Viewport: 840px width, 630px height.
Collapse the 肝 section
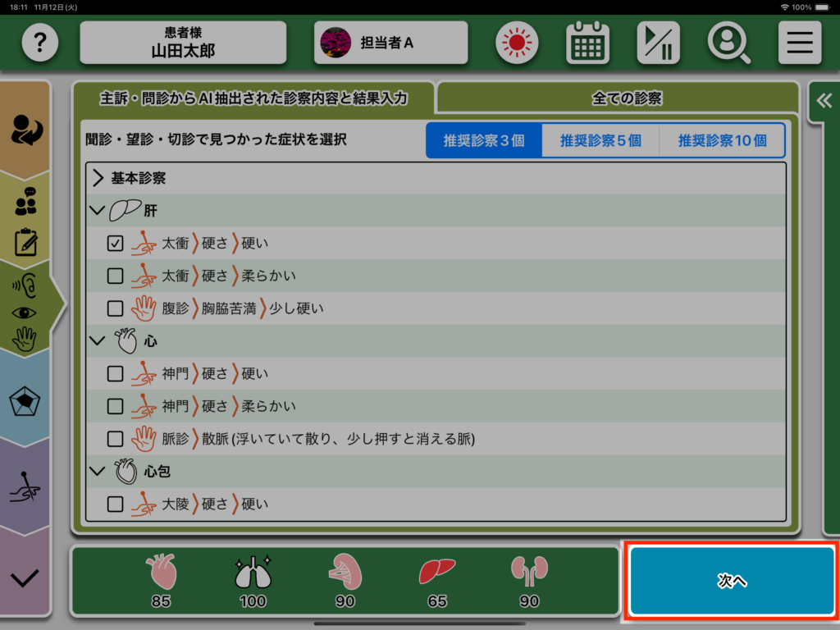point(98,211)
